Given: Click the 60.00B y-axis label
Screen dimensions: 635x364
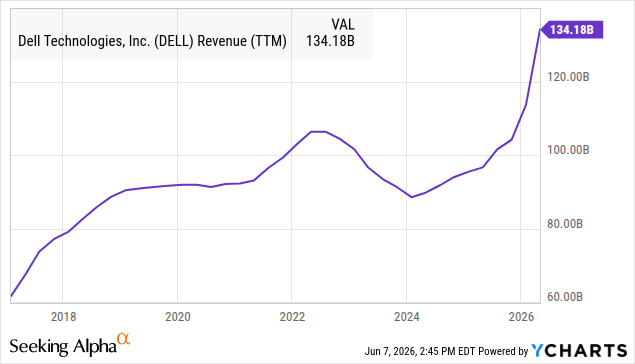Looking at the screenshot, I should (565, 297).
